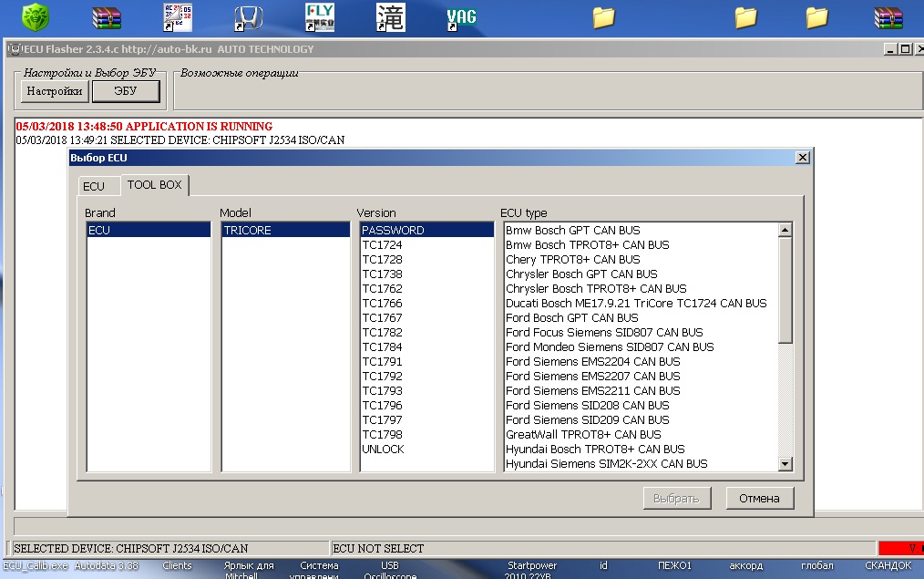
Task: Click the red APPLICATION IS RUNNING log line
Action: (144, 126)
